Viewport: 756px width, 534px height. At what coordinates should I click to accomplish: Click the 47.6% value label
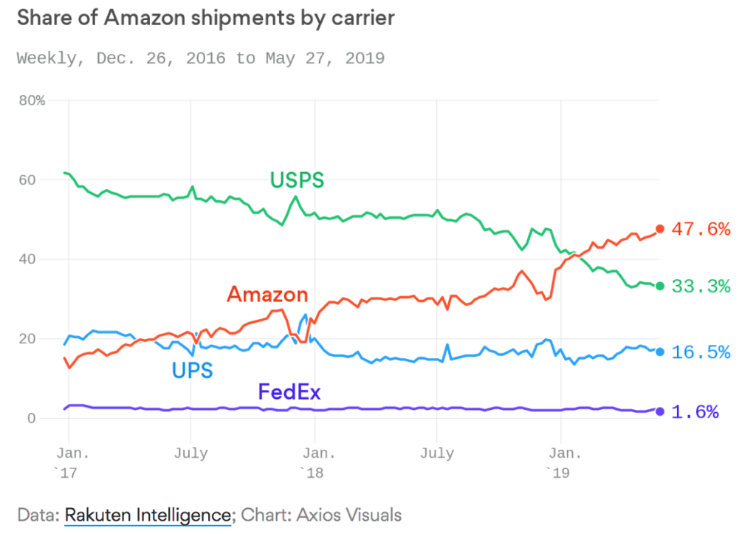(x=701, y=229)
